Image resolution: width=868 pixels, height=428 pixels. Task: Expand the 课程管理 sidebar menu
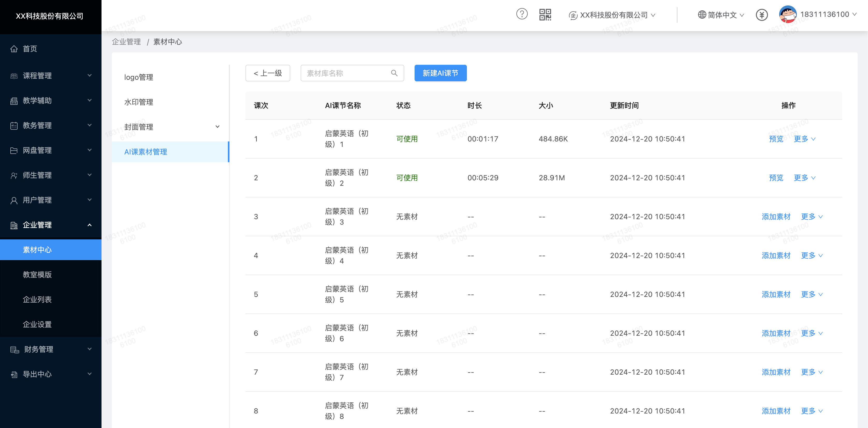click(50, 75)
